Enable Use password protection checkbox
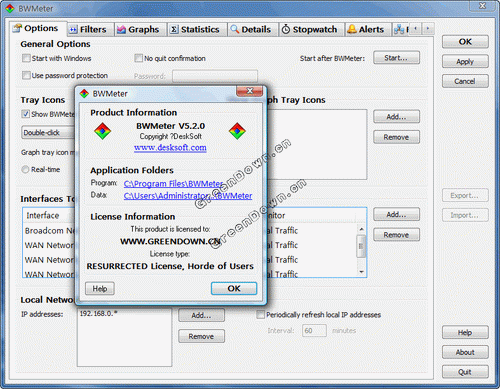Image resolution: width=500 pixels, height=389 pixels. pos(26,75)
